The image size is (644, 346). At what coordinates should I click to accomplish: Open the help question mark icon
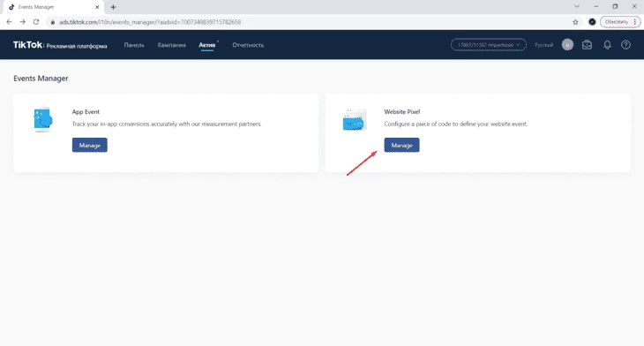[625, 45]
